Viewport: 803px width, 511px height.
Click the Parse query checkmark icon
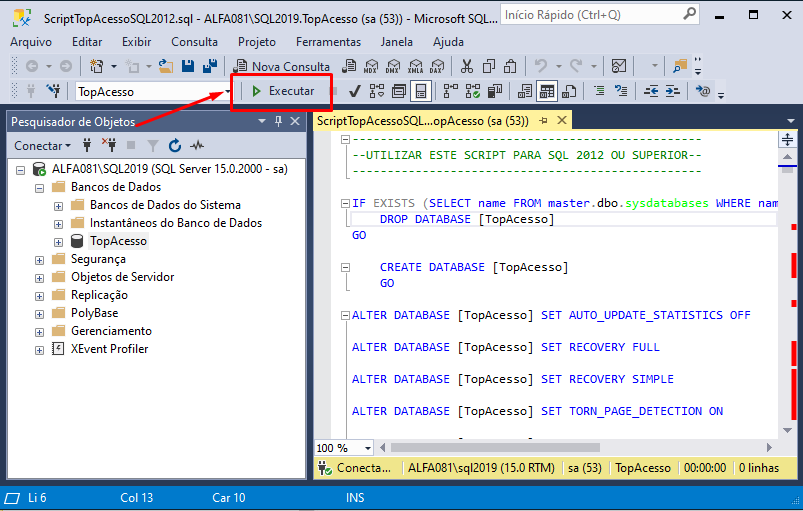[354, 91]
